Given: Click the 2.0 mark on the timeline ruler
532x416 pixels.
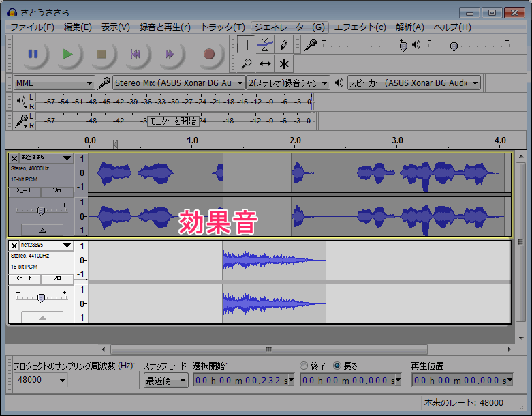Looking at the screenshot, I should coord(295,140).
